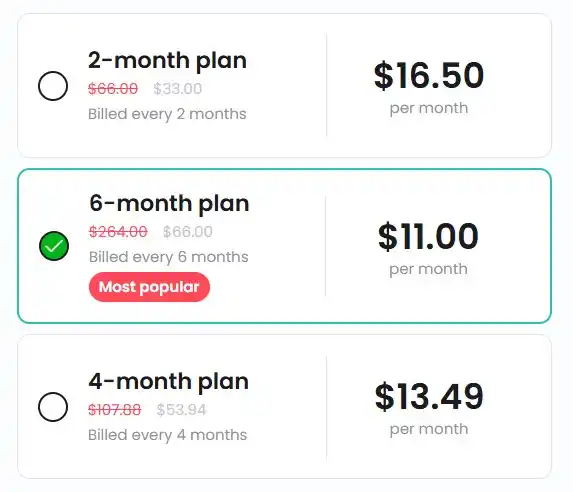
Task: Click the Most popular badge
Action: pyautogui.click(x=149, y=287)
